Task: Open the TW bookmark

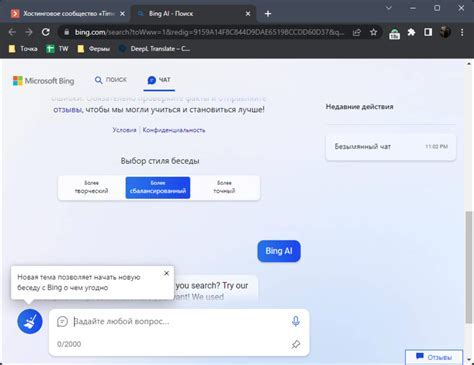Action: click(57, 49)
